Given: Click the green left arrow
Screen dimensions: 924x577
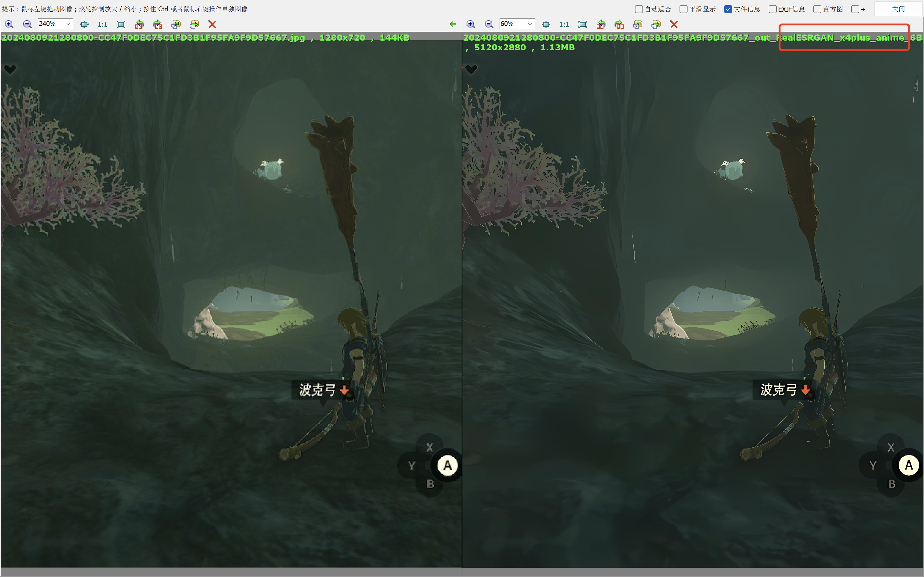Looking at the screenshot, I should coord(453,24).
